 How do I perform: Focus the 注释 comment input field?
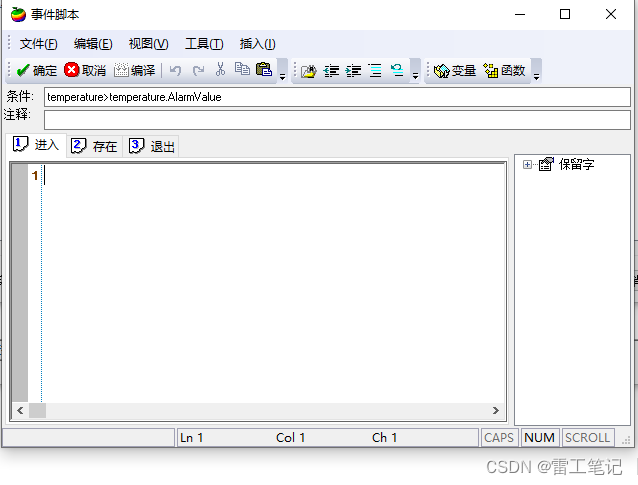[337, 120]
